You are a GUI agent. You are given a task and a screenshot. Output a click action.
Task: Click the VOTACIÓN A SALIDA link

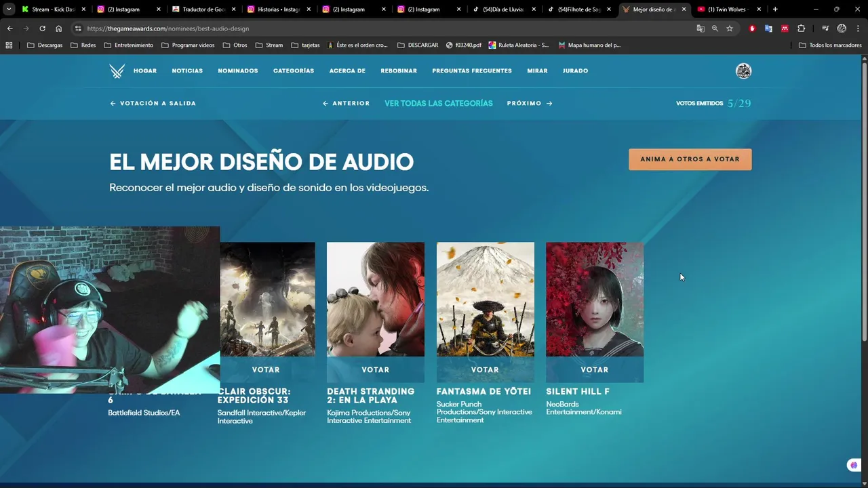[153, 104]
